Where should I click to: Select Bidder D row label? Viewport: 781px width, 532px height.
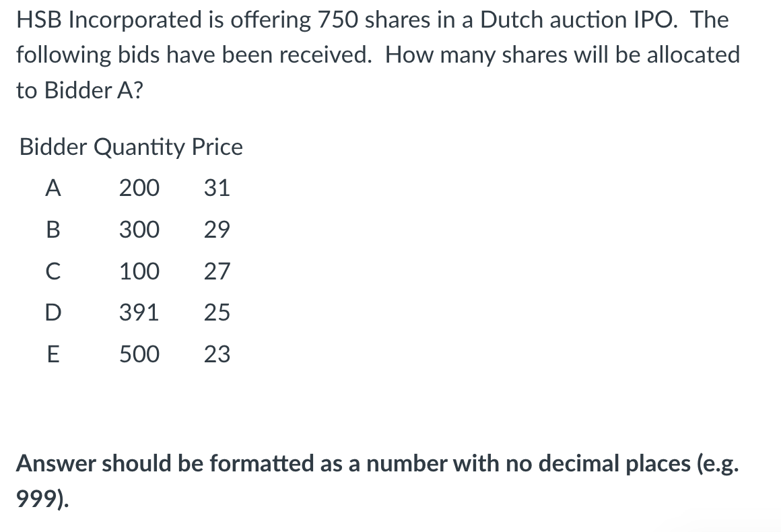[53, 313]
